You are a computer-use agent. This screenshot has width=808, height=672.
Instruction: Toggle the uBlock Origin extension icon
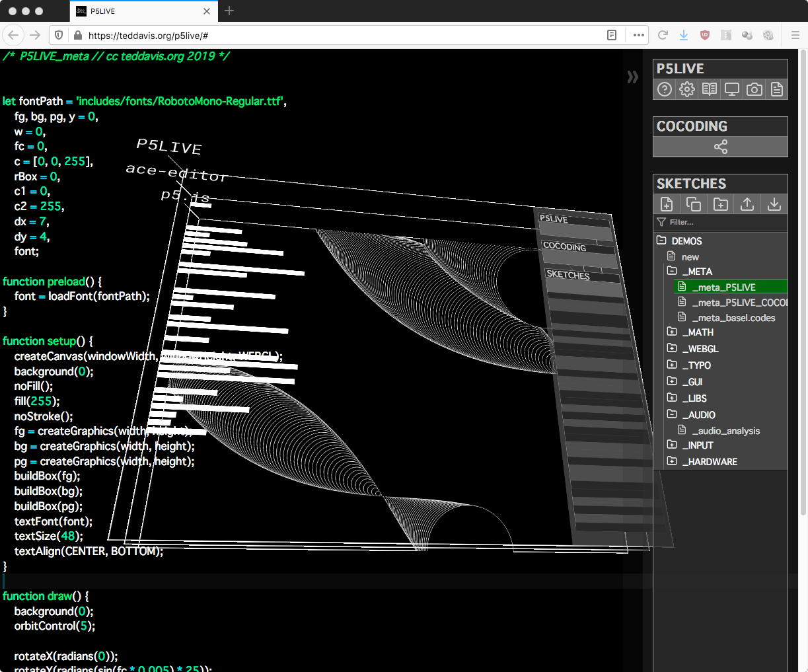tap(705, 35)
